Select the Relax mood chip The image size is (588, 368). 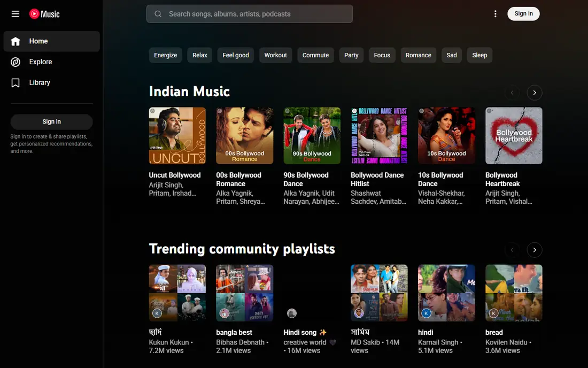[x=200, y=55]
